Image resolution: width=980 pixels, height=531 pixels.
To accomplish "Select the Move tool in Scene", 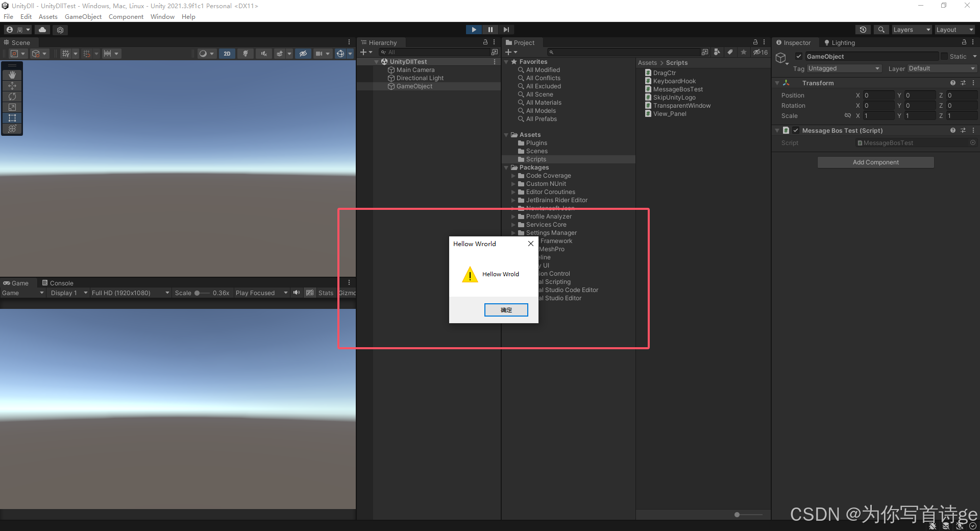I will pos(12,86).
